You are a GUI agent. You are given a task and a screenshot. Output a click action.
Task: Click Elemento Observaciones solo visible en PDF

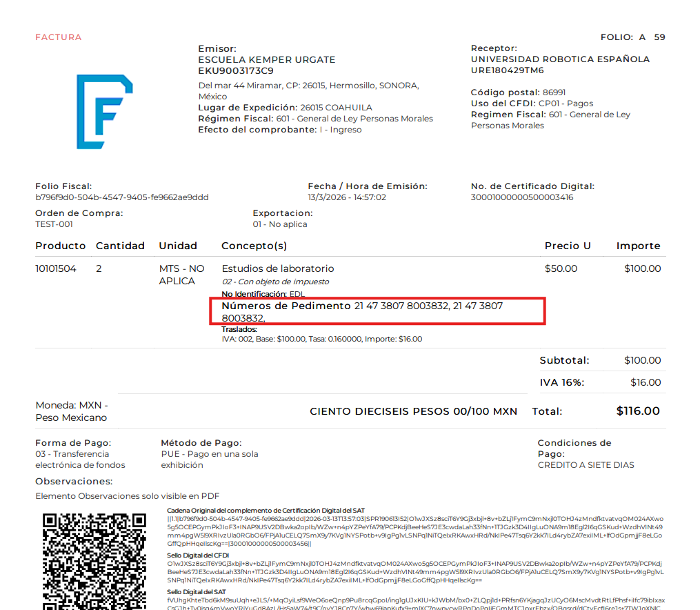127,497
